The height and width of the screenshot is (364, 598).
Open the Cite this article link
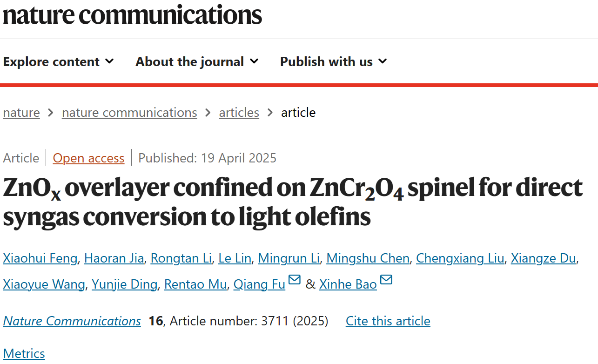pos(388,321)
